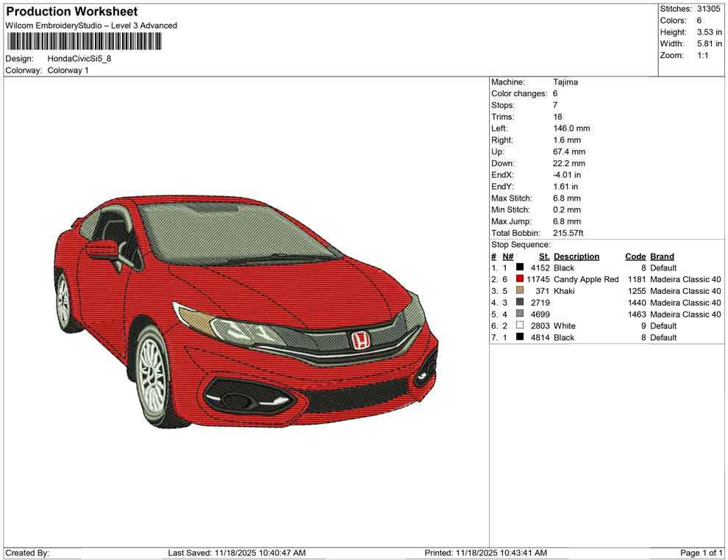
Task: Click the Brand column header
Action: (662, 256)
